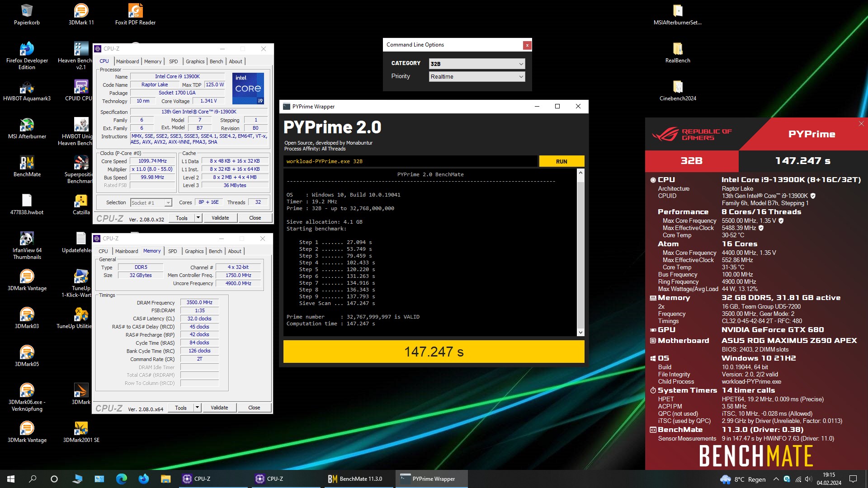Click the 32B category label in BenchMate panel
The width and height of the screenshot is (868, 488).
[x=691, y=161]
